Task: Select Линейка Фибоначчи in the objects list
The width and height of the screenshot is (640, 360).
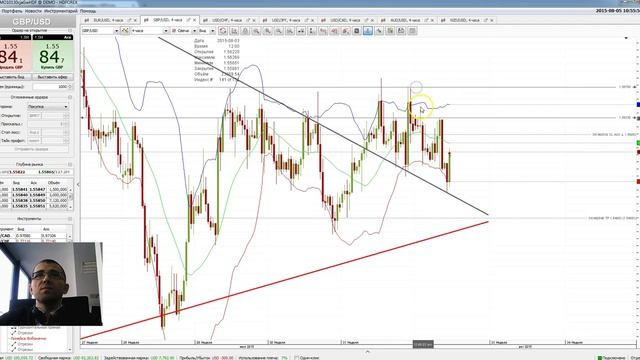Action: pos(28,338)
